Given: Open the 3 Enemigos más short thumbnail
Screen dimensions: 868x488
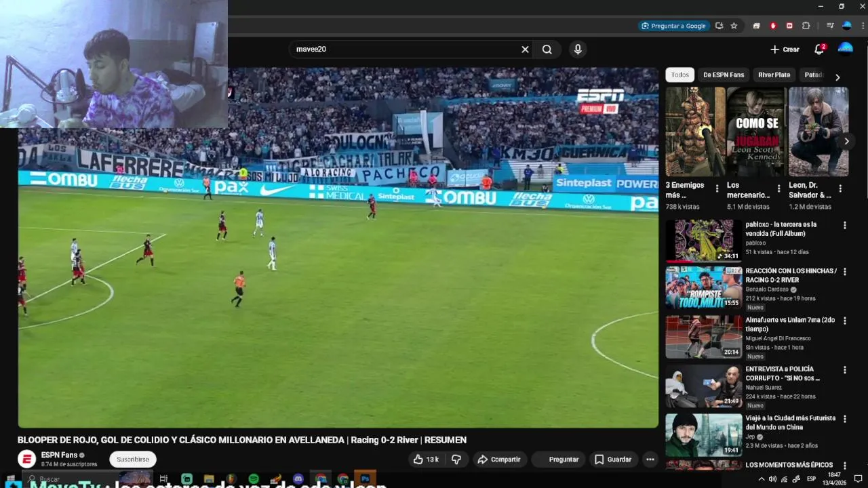Looking at the screenshot, I should 695,131.
